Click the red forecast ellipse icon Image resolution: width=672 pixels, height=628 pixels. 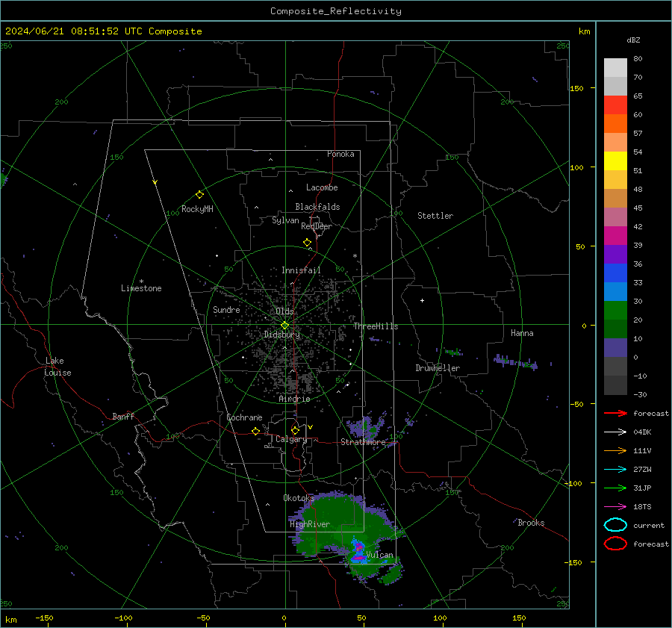[x=615, y=544]
